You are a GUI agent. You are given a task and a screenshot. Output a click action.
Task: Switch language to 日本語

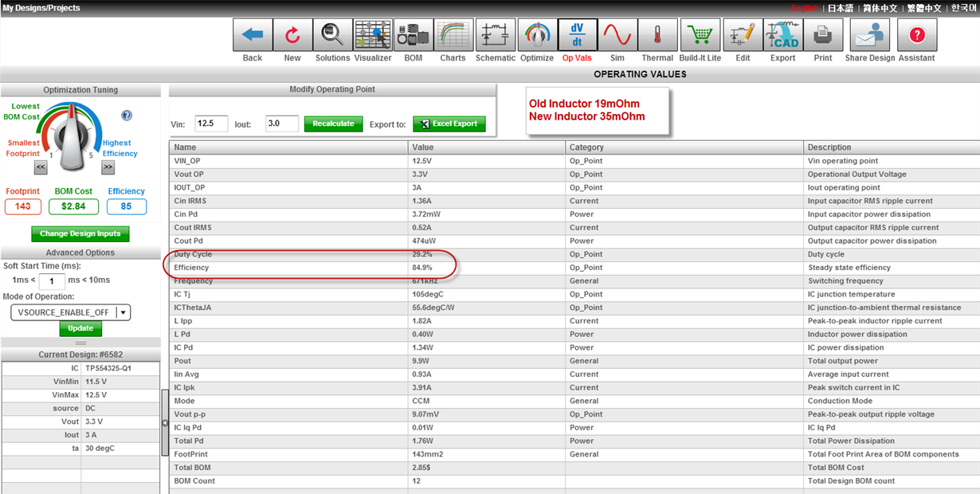pyautogui.click(x=840, y=8)
